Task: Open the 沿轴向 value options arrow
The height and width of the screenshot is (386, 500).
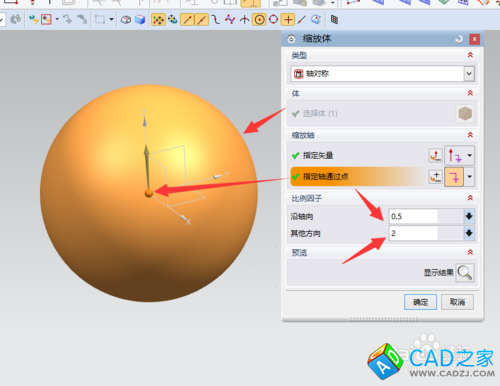Action: point(469,216)
